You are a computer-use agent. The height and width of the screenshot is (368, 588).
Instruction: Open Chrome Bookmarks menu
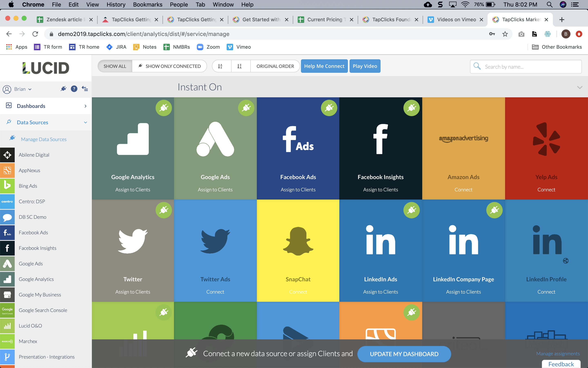coord(147,4)
